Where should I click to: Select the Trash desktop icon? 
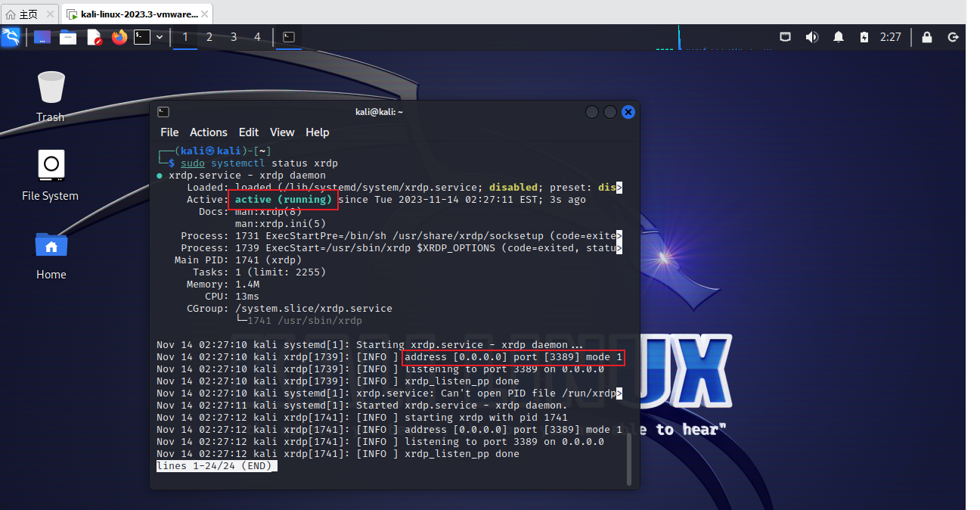click(x=51, y=96)
